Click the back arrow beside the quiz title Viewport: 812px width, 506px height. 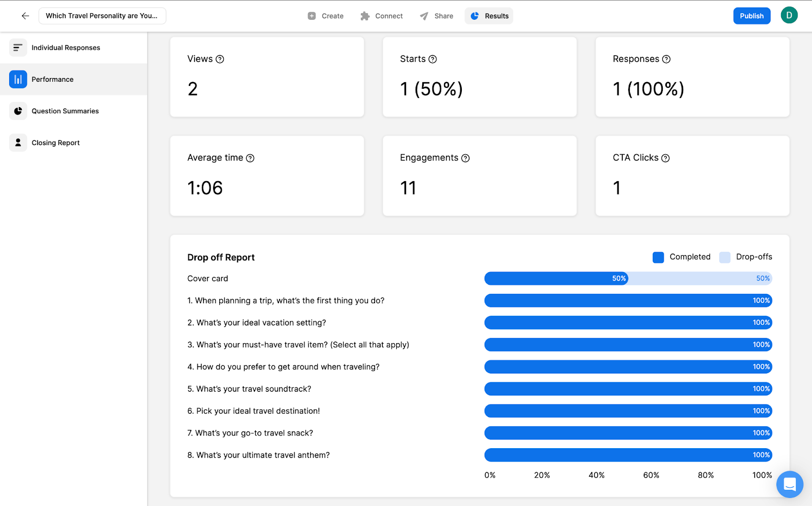(25, 16)
